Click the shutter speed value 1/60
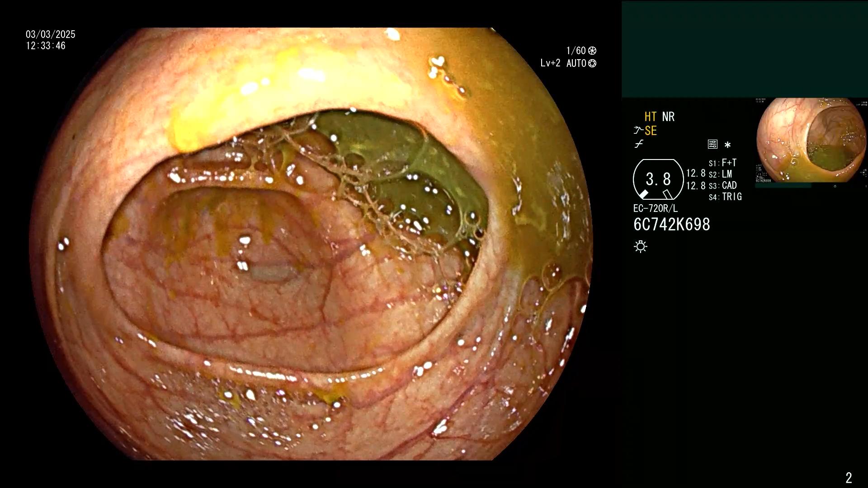The height and width of the screenshot is (488, 868). pyautogui.click(x=576, y=51)
